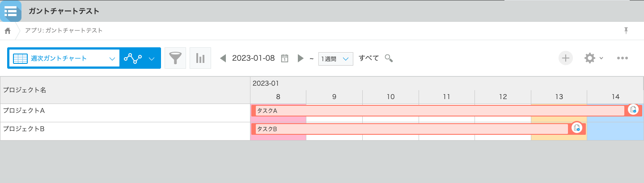Click the record icon on タスクB bar

click(577, 128)
